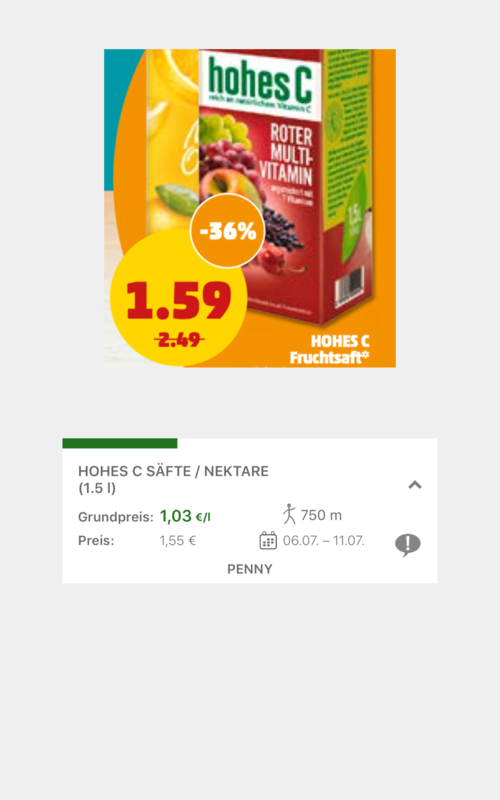Screen dimensions: 500x800
Task: Tap the crossed-out 2.49 old price
Action: 179,339
